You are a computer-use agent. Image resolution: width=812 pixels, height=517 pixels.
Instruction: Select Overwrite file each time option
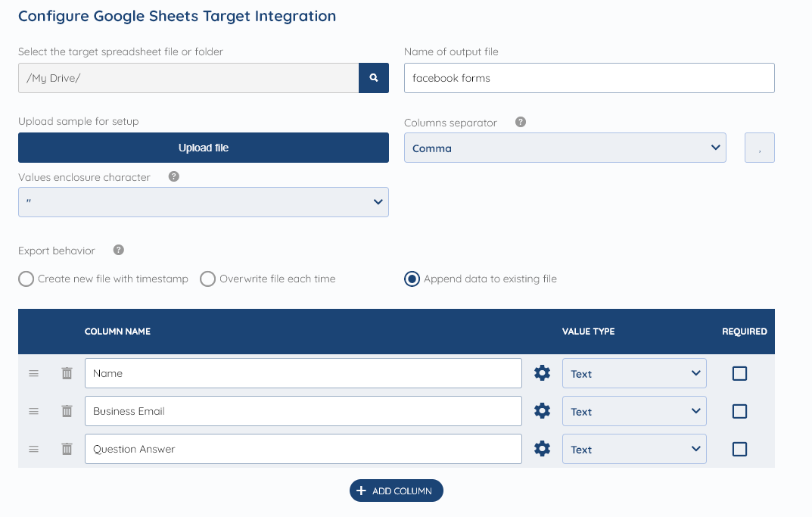coord(207,279)
